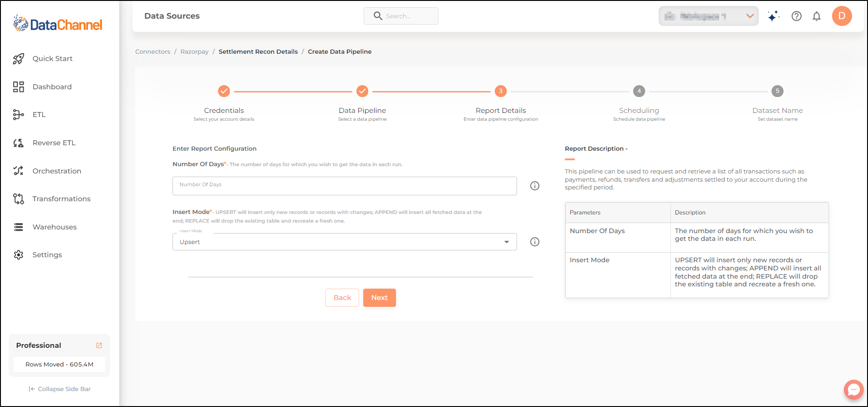Go to Settlement Recon Details breadcrumb

coord(258,52)
